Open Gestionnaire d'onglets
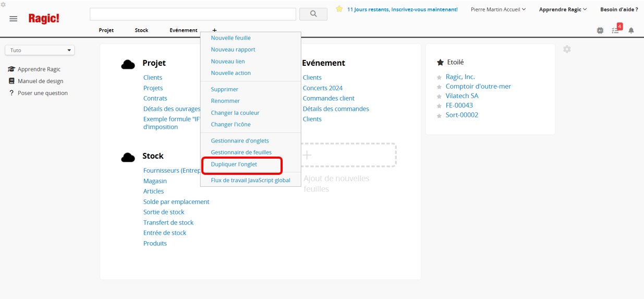Screen dimensions: 644x299 point(240,141)
